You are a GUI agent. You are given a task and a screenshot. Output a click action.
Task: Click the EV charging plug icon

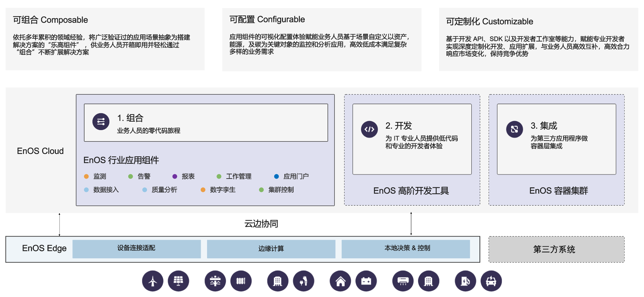(304, 281)
